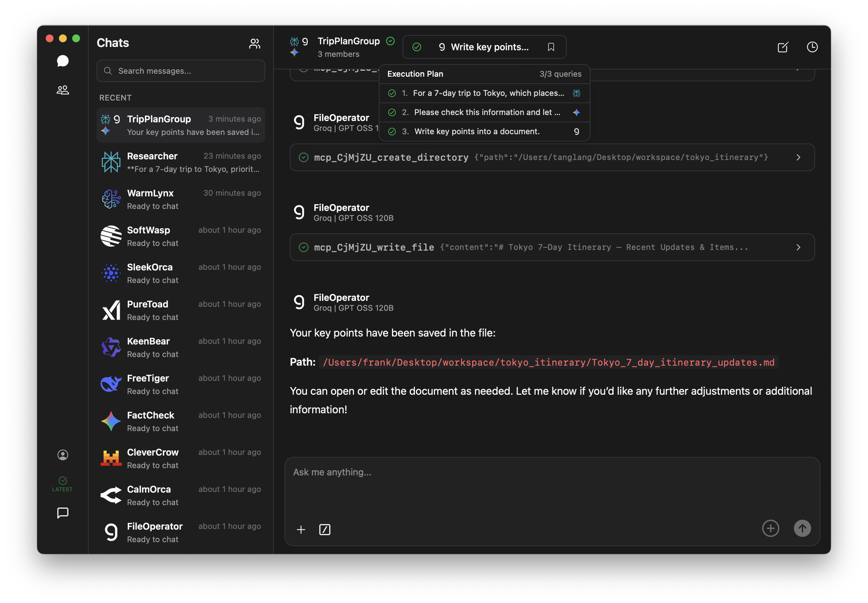Open the FreeTiger chat
Viewport: 868px width, 603px height.
181,384
